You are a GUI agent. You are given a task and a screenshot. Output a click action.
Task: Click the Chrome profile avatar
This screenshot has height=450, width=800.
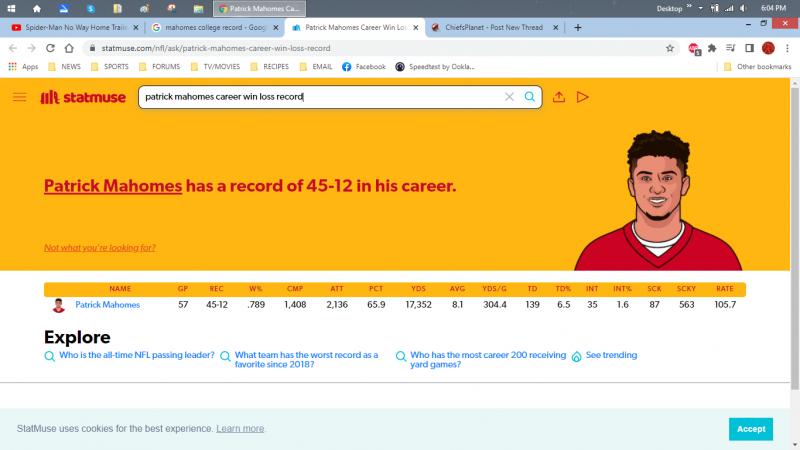(x=768, y=48)
